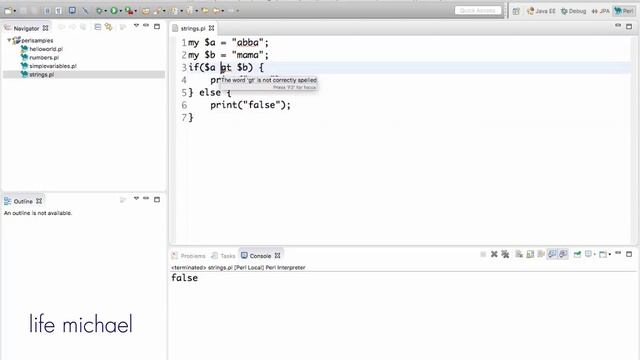Click the spelling tooltip for 'gt'

click(x=269, y=83)
